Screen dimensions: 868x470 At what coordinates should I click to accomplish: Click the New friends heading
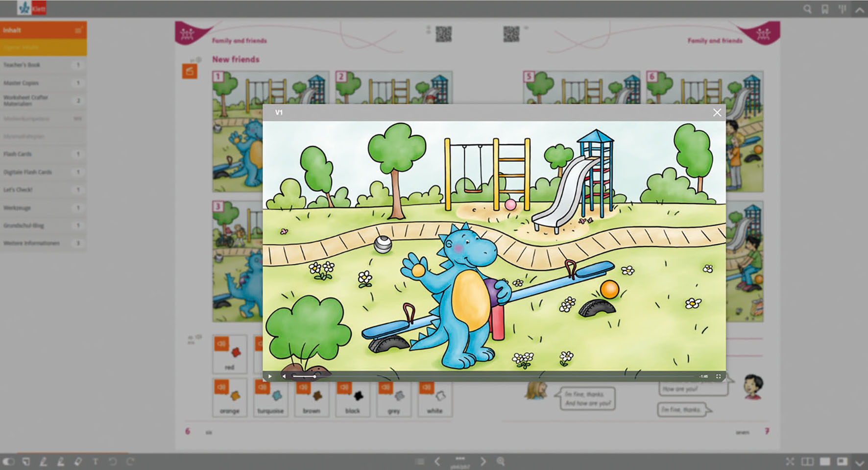236,59
